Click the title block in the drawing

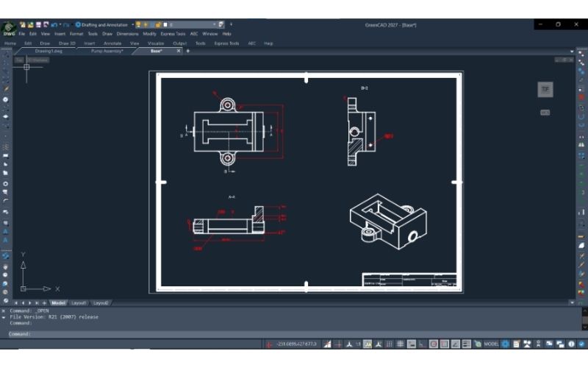click(409, 280)
